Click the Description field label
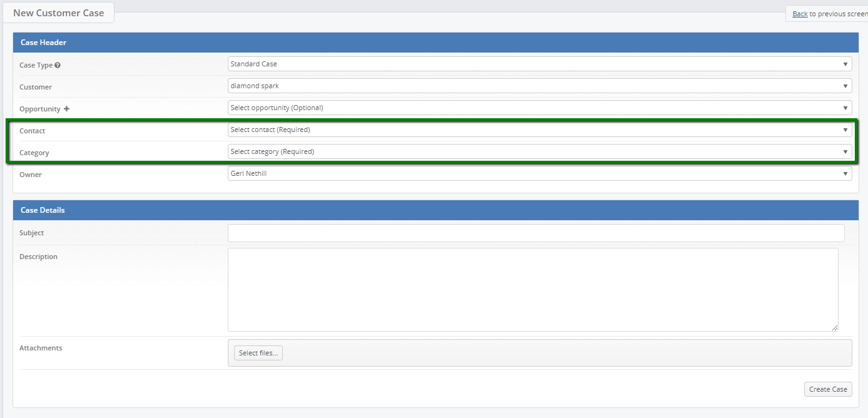Screen dimensions: 868x418 point(39,257)
